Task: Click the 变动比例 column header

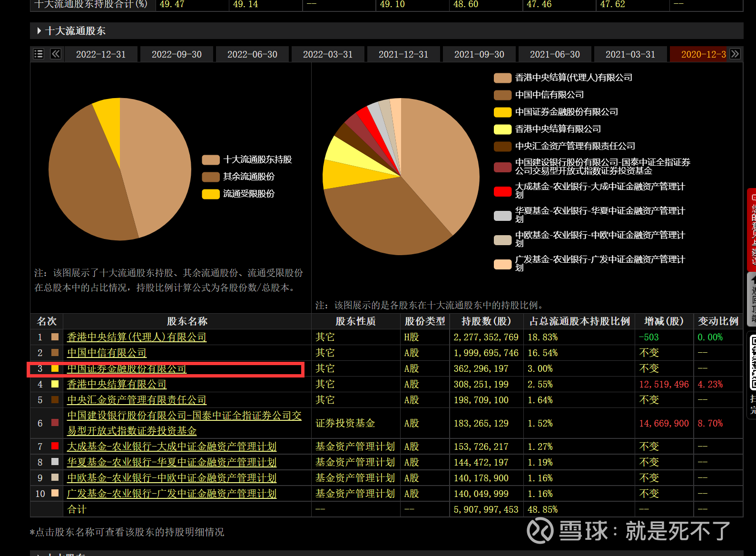Action: [718, 321]
